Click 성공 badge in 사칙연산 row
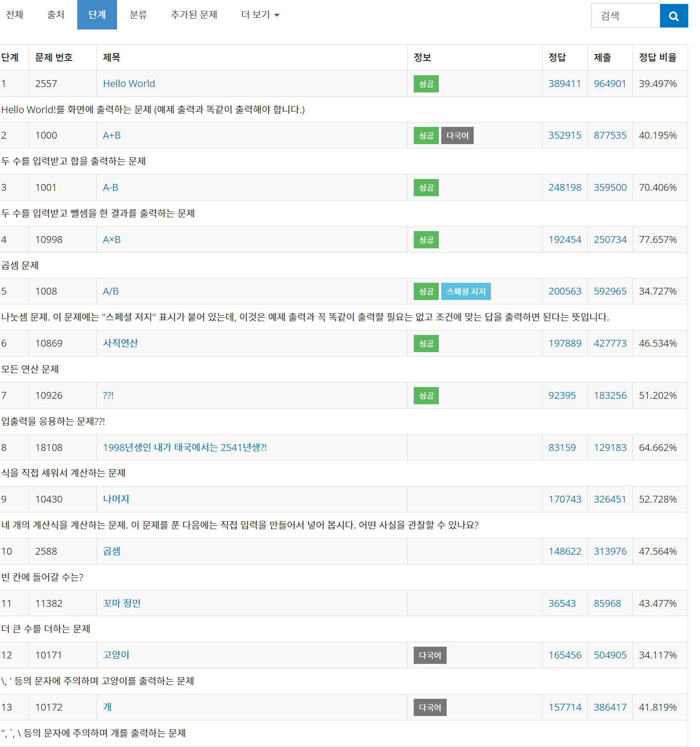 tap(426, 344)
